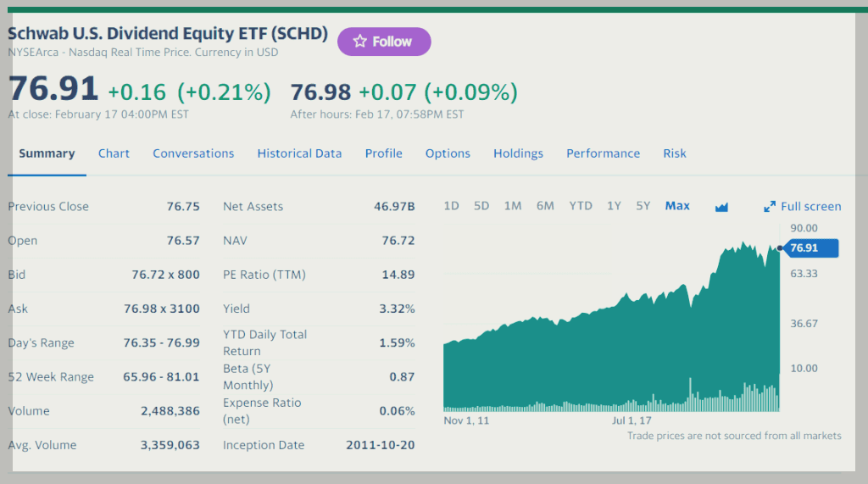The image size is (868, 484).
Task: Click 'Trade prices are not sourced' disclaimer
Action: tap(734, 436)
